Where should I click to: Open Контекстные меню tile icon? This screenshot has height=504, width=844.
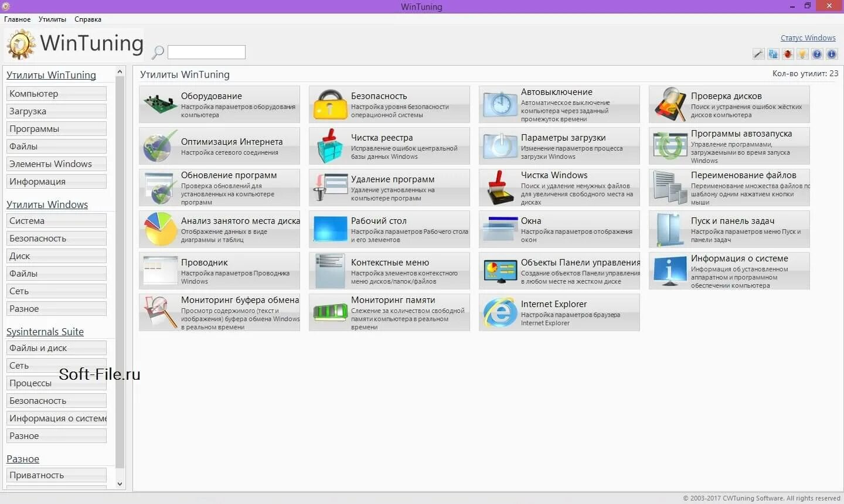[x=330, y=271]
